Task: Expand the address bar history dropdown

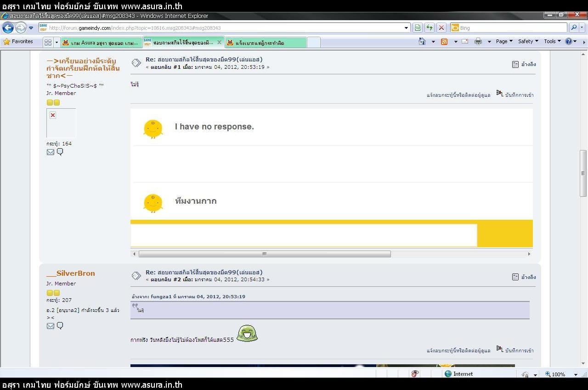Action: pos(406,28)
